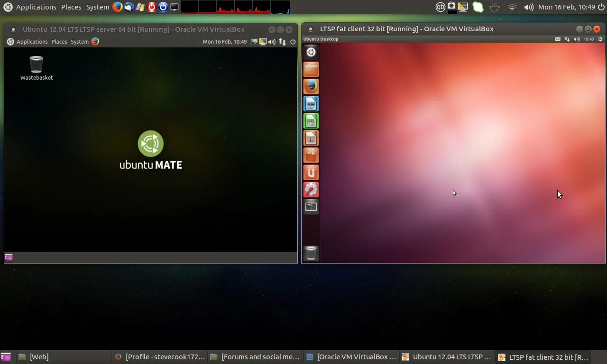Launch Firefox from the Unity launcher
607x364 pixels.
pyautogui.click(x=311, y=86)
